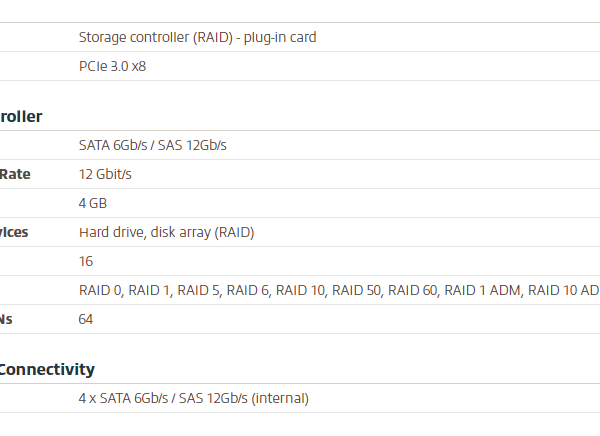Click the "Storage controller (RAID) - plug-in card" text
Viewport: 600px width, 436px height.
pyautogui.click(x=197, y=37)
